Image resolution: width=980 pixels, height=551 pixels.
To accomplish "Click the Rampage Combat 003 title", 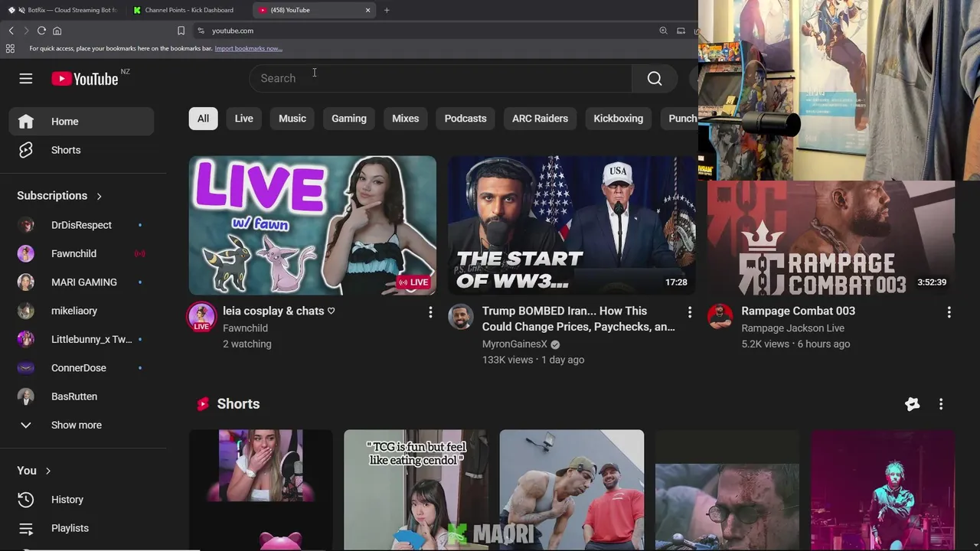I will pos(798,311).
